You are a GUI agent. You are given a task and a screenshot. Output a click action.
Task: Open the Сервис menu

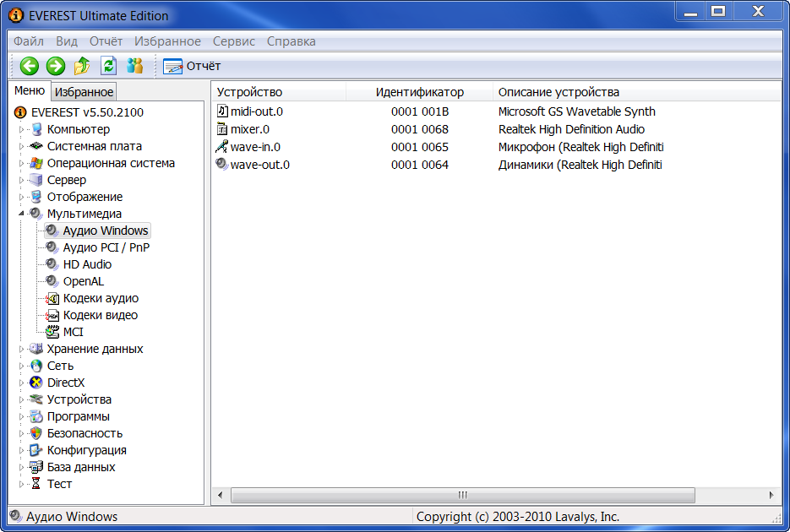(x=234, y=41)
